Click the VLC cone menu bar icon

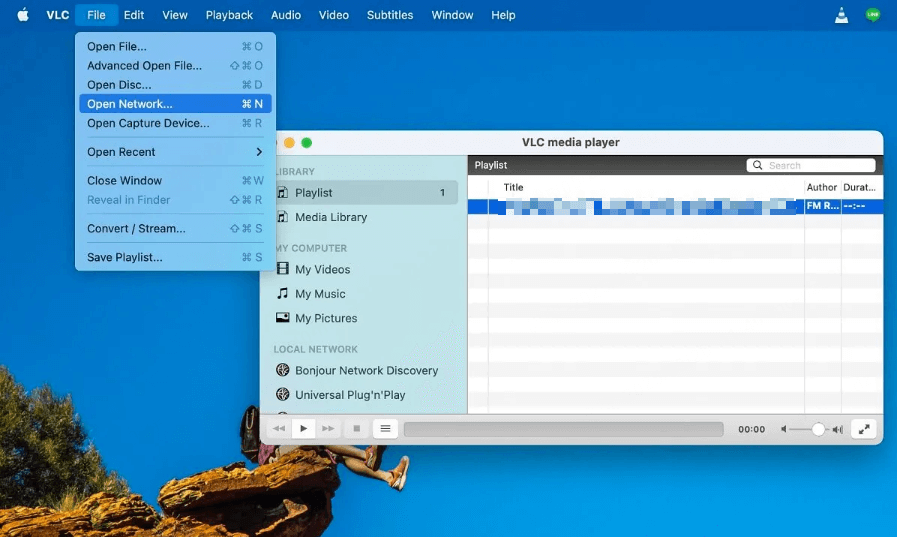point(841,15)
